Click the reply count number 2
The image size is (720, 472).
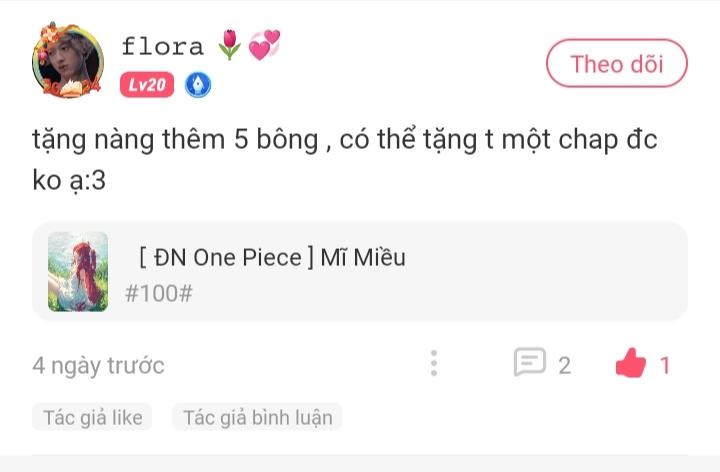(x=564, y=365)
